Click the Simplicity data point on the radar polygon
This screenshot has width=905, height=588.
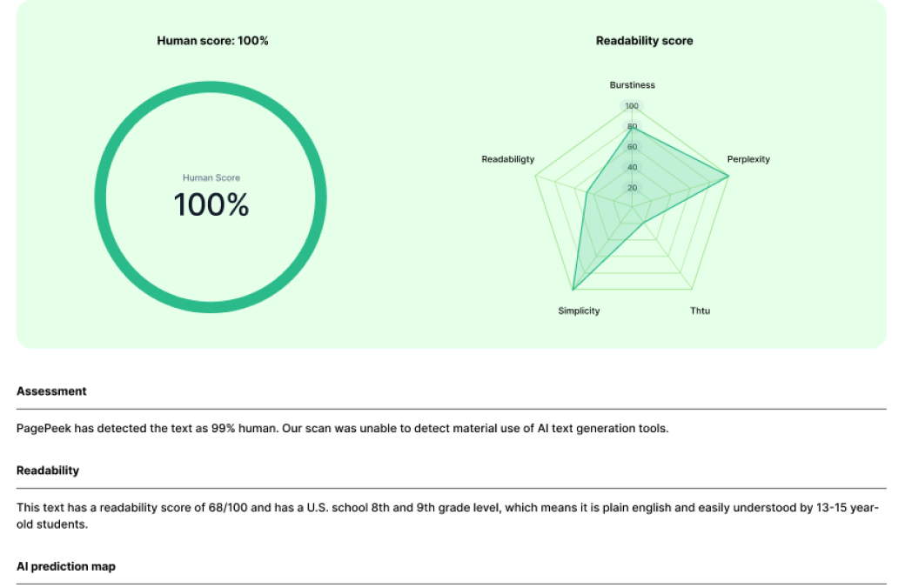(x=573, y=289)
